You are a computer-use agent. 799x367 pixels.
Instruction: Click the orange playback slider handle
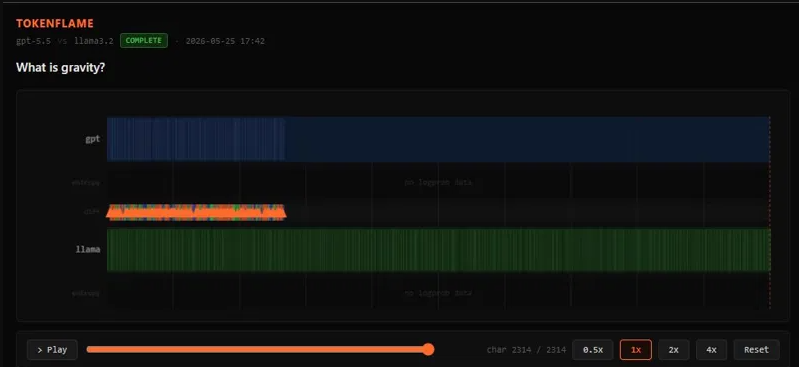[x=429, y=349]
